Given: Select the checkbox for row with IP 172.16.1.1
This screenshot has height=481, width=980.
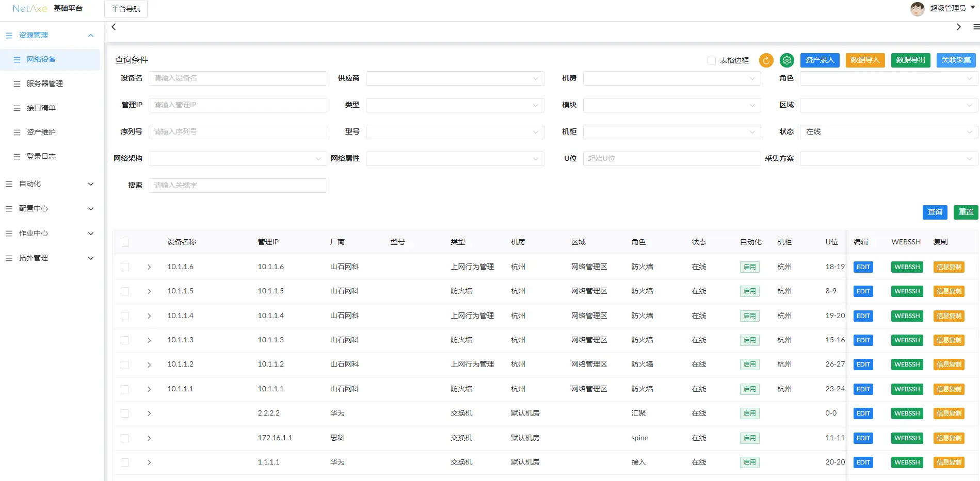Looking at the screenshot, I should 125,438.
